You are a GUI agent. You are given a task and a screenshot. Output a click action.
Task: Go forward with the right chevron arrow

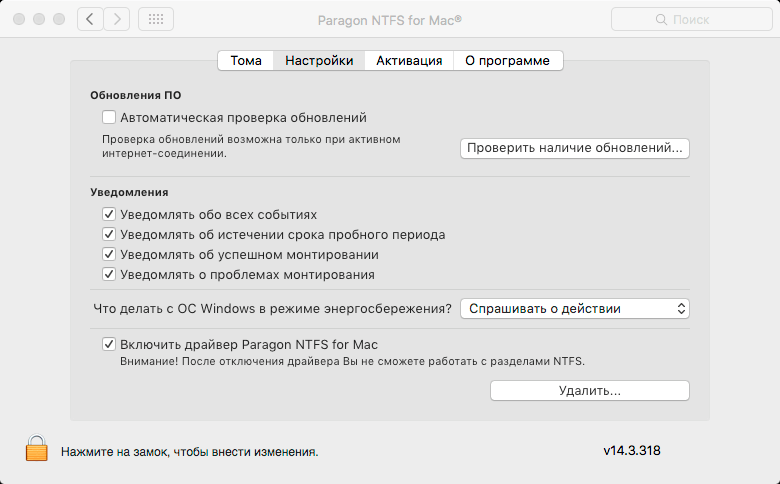(117, 19)
